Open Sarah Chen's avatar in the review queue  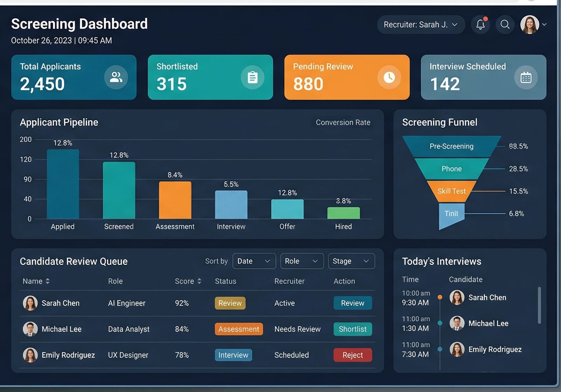[30, 303]
